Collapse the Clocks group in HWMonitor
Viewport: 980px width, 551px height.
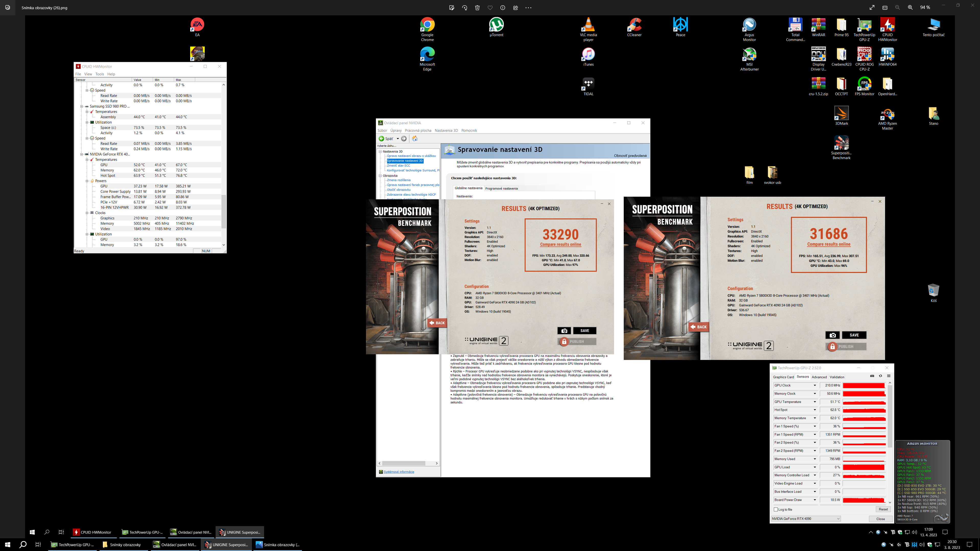click(87, 213)
